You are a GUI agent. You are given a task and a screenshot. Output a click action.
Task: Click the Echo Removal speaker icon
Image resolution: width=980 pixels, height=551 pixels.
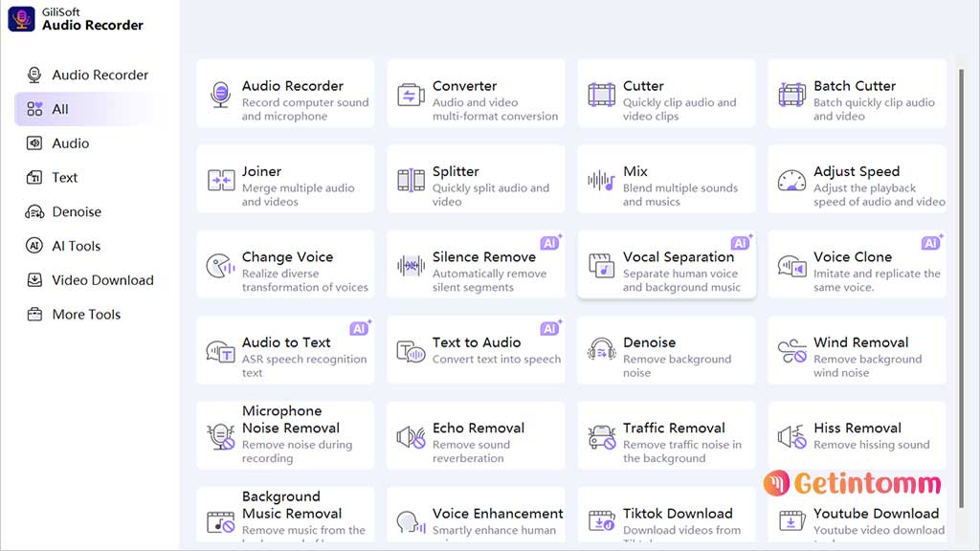tap(411, 437)
